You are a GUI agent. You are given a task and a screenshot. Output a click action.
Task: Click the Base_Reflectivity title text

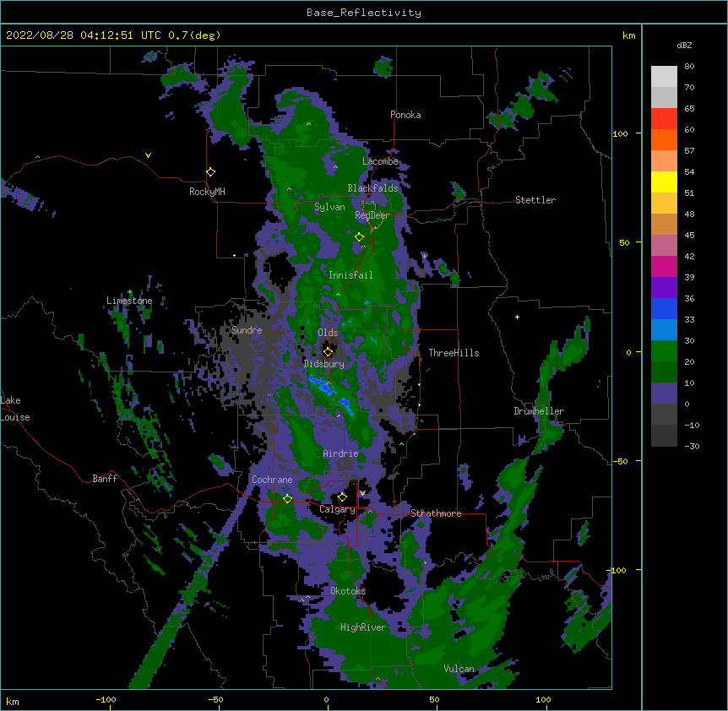point(364,13)
